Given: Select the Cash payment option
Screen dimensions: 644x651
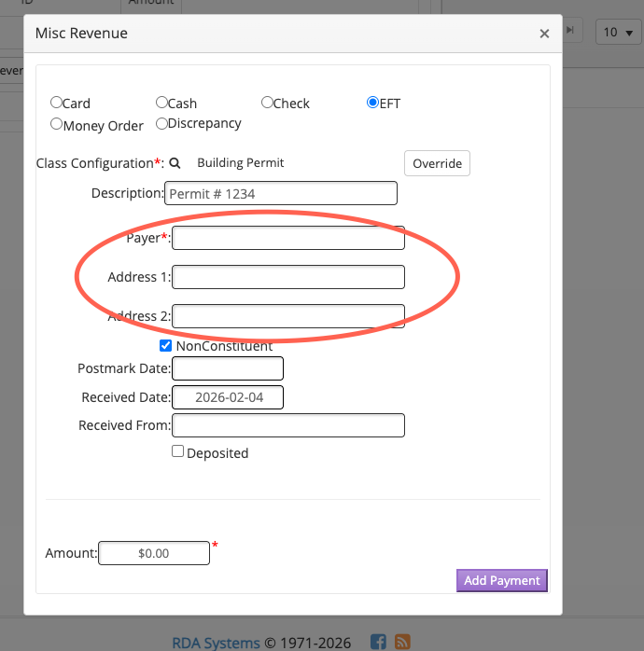Looking at the screenshot, I should 161,103.
